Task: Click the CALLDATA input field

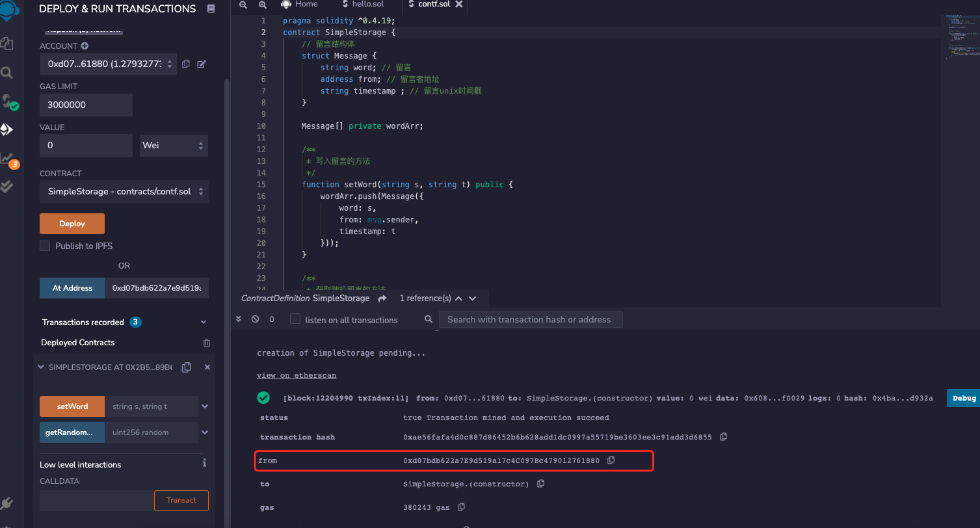Action: click(x=96, y=500)
